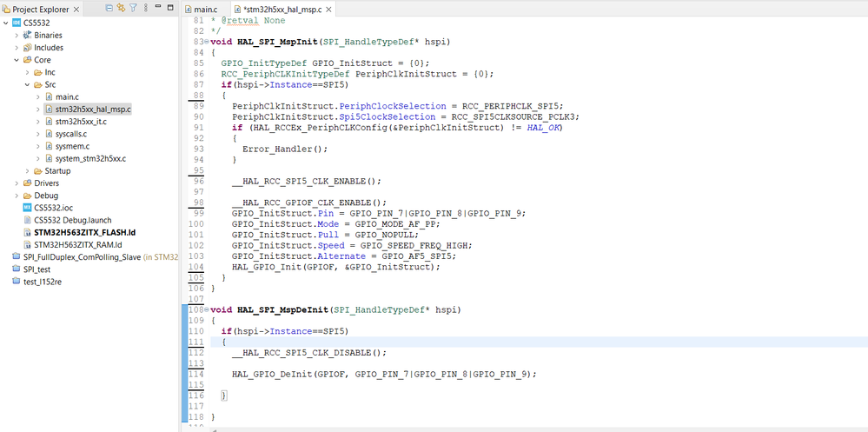The image size is (868, 432).
Task: Place cursor on the HAL_GPIO_DeInit code line
Action: point(384,374)
